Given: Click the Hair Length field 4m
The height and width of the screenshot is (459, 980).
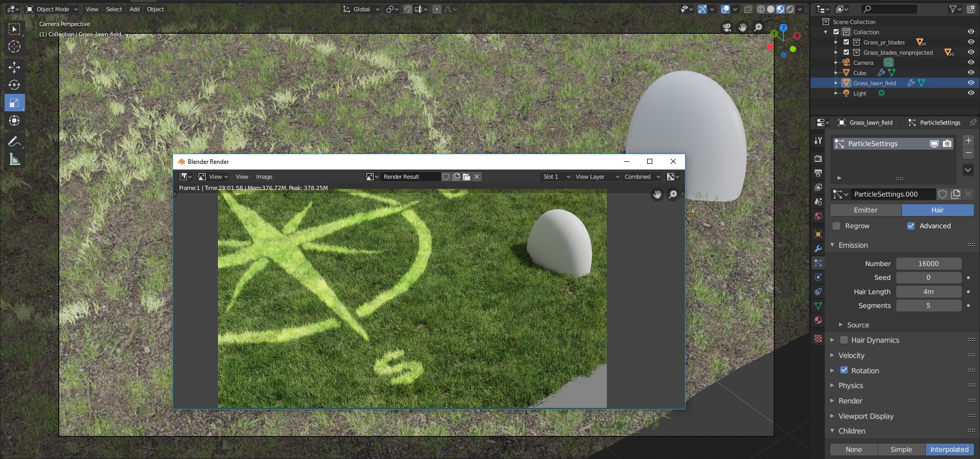Looking at the screenshot, I should (x=928, y=292).
